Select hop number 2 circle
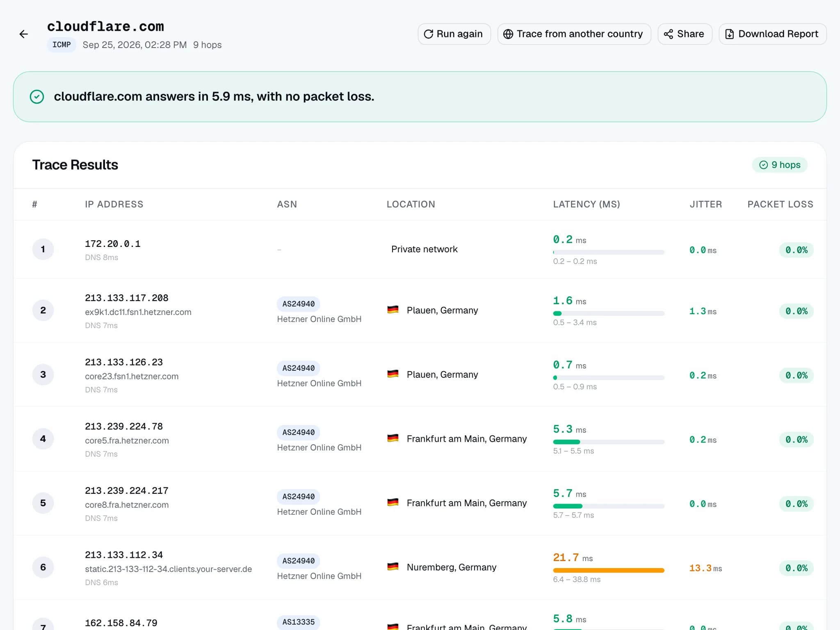840x630 pixels. (43, 310)
